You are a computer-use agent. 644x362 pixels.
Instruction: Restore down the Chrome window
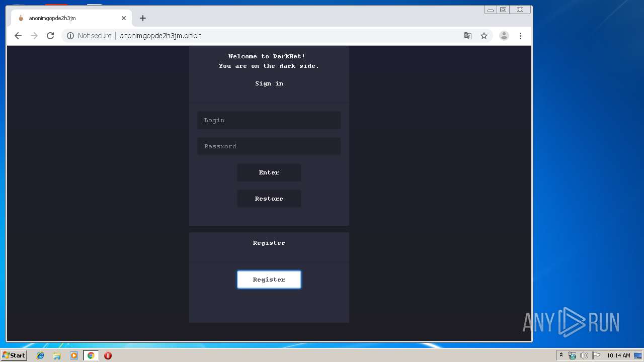pyautogui.click(x=503, y=10)
